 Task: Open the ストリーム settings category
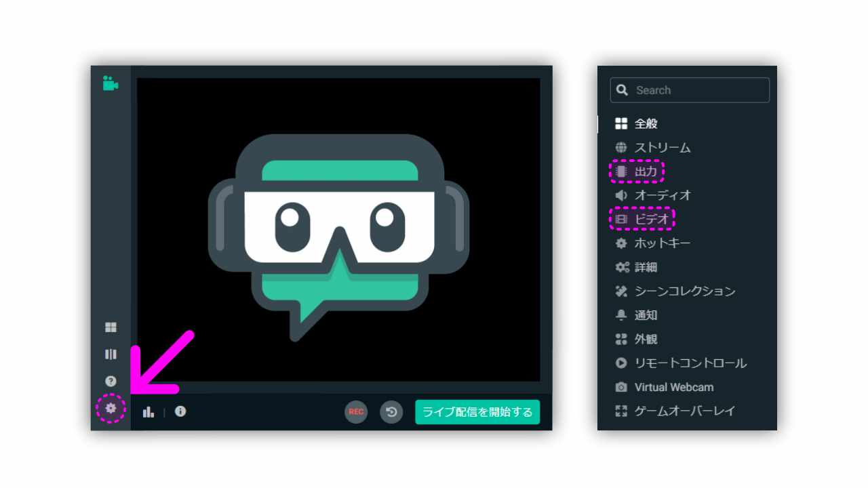[662, 147]
